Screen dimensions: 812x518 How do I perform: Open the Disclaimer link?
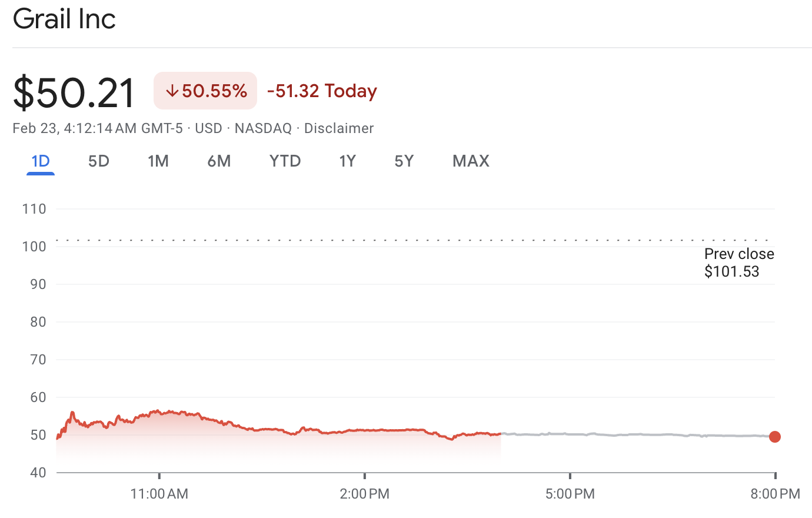click(x=339, y=128)
